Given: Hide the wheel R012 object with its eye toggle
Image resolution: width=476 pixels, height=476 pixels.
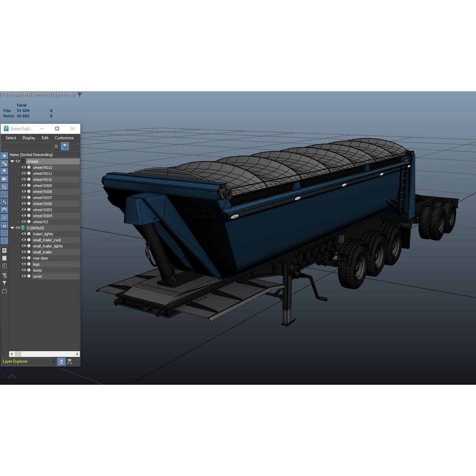Looking at the screenshot, I should pos(24,167).
